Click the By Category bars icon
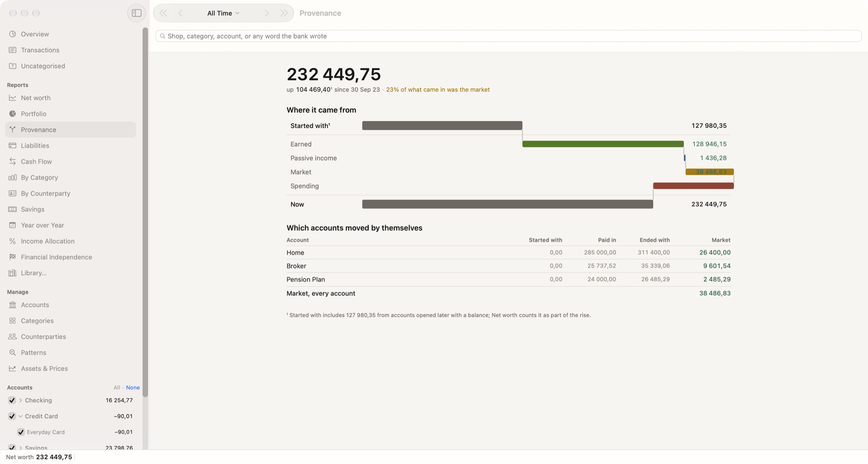Image resolution: width=868 pixels, height=464 pixels. 13,177
